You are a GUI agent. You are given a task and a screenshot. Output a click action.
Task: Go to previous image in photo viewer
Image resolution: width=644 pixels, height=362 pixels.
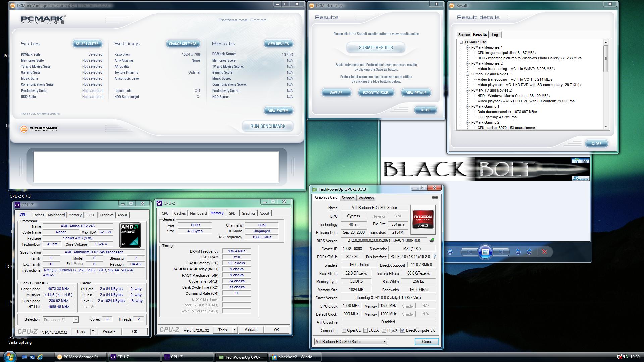[469, 252]
